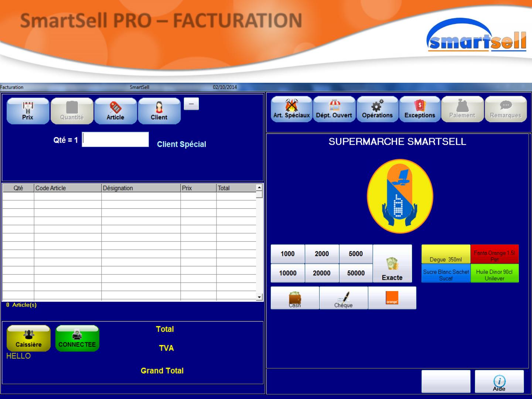Pay with Cash wallet button

[x=295, y=298]
